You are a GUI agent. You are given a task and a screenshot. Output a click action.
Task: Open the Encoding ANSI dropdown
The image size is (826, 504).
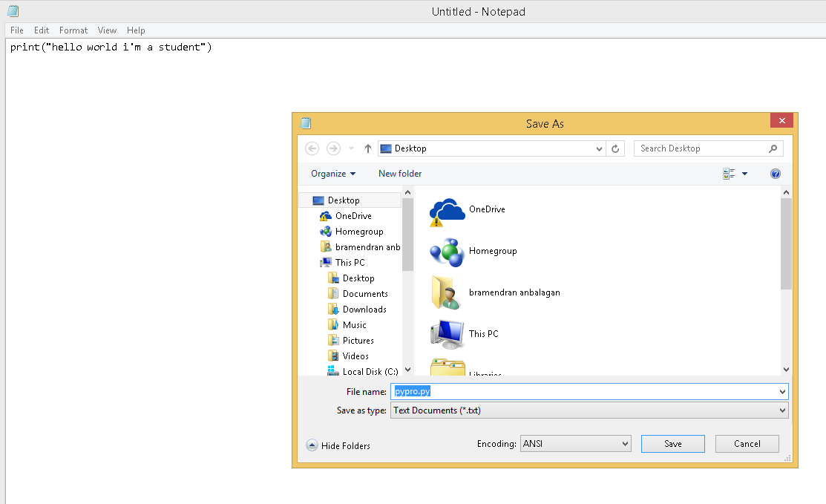pos(575,443)
